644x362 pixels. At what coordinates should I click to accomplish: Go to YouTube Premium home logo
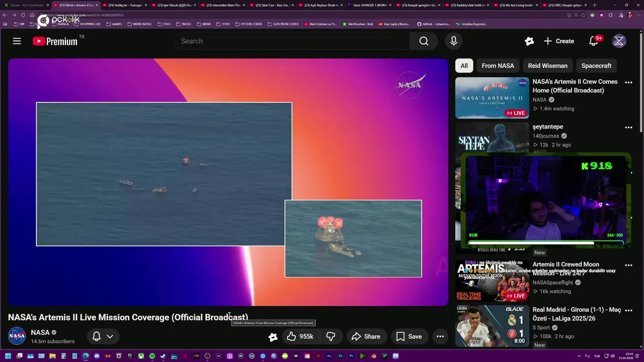coord(55,41)
